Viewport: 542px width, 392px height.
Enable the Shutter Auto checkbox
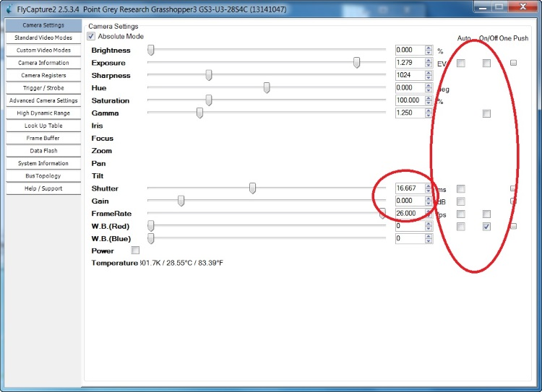click(x=461, y=188)
